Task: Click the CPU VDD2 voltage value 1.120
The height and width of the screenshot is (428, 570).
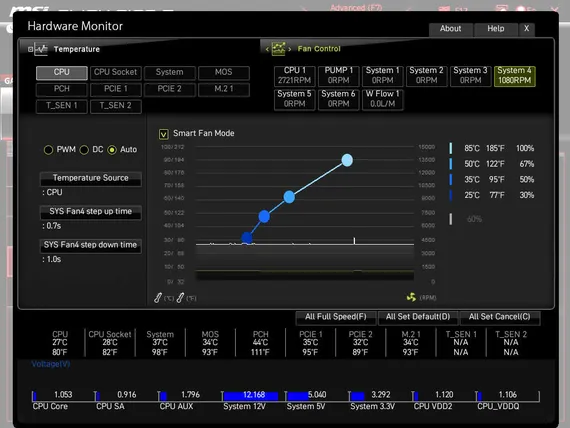Action: 444,395
